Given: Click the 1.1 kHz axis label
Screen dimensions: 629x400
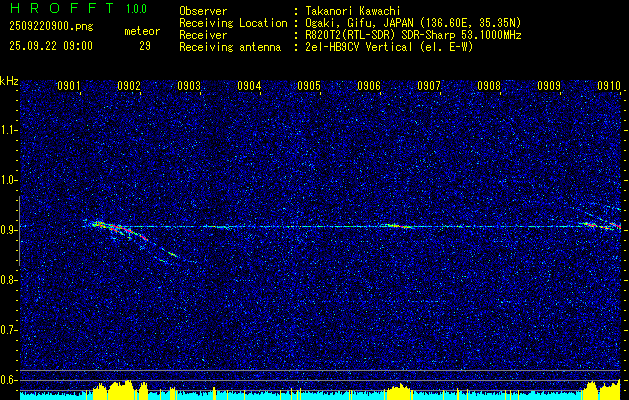Looking at the screenshot, I should [8, 130].
